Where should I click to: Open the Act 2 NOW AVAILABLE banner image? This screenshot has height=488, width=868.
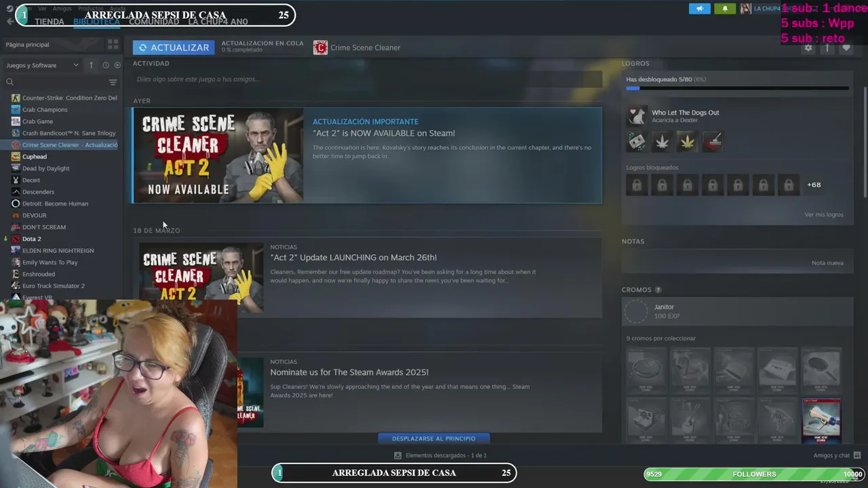coord(218,155)
